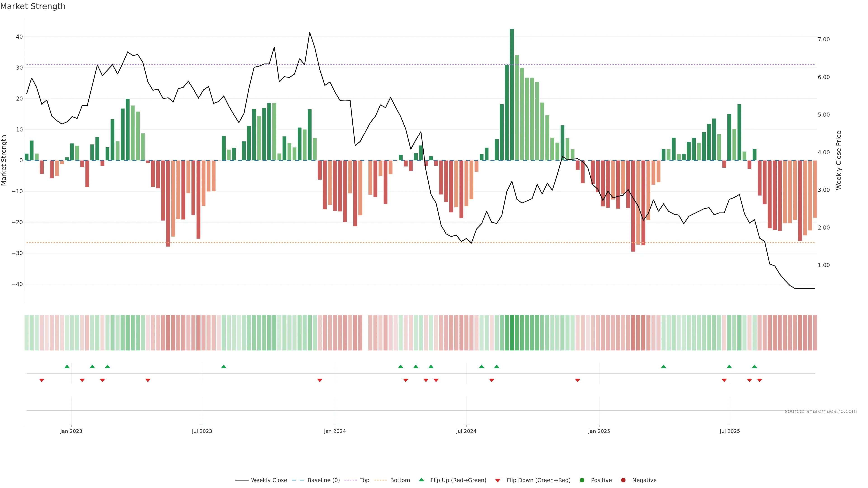Image resolution: width=868 pixels, height=488 pixels.
Task: Click the last red flip-down triangle marker
Action: point(759,380)
